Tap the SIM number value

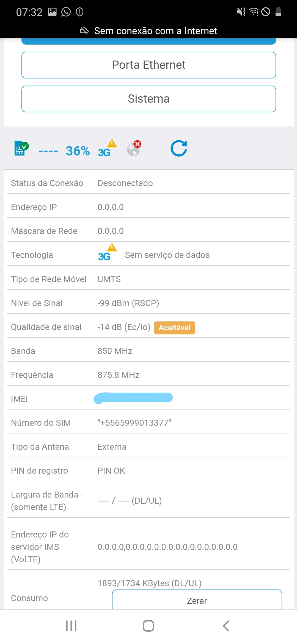[134, 423]
